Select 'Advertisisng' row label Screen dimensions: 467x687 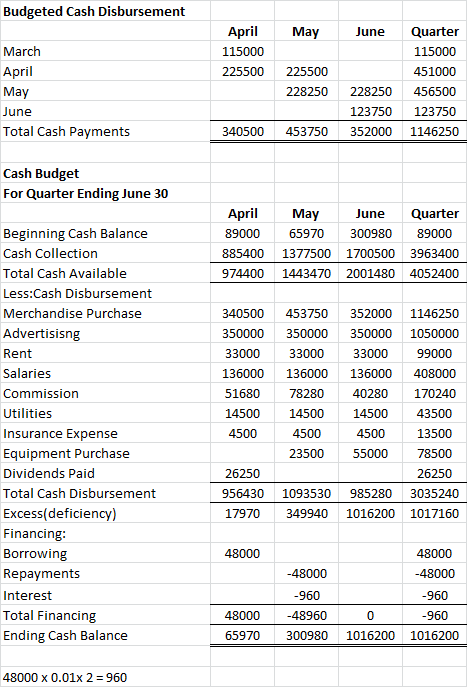pyautogui.click(x=105, y=333)
